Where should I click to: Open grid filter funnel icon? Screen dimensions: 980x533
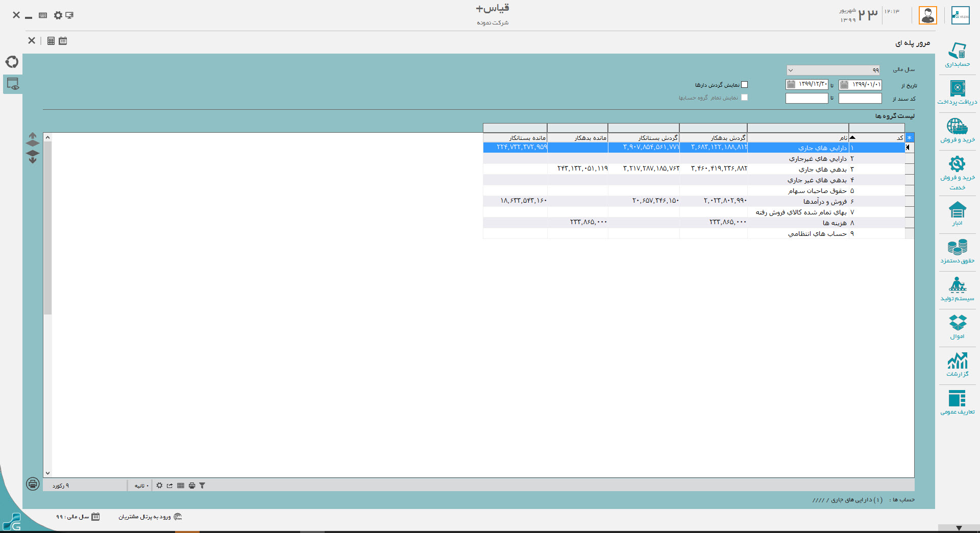pyautogui.click(x=202, y=486)
